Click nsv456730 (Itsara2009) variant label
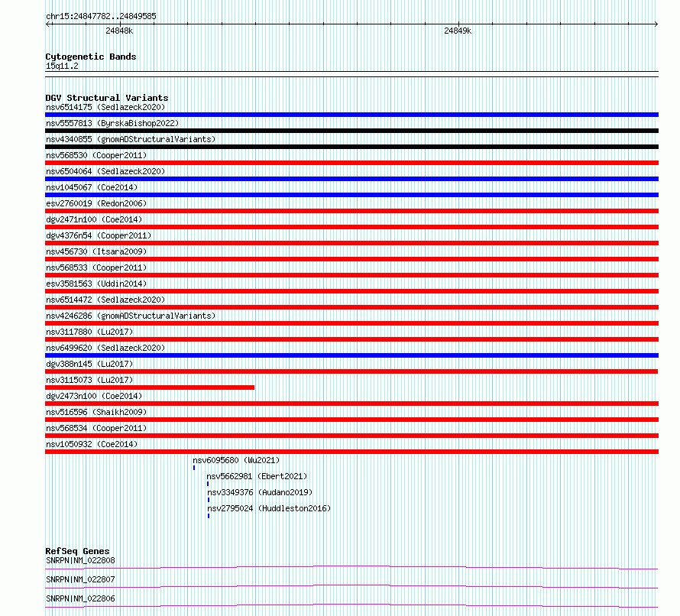 (96, 251)
